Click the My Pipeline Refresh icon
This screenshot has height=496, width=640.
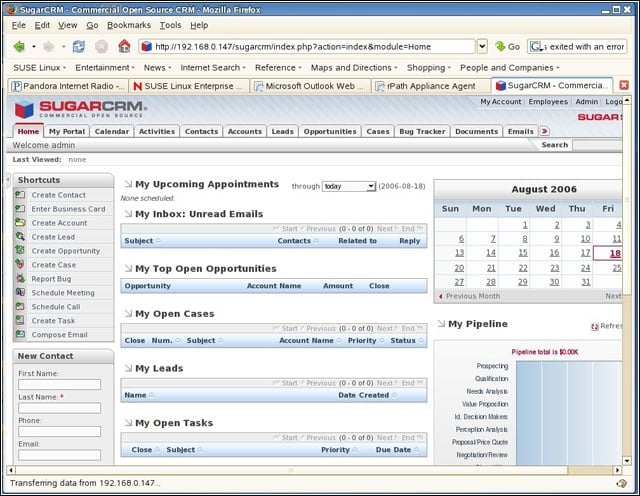tap(595, 326)
